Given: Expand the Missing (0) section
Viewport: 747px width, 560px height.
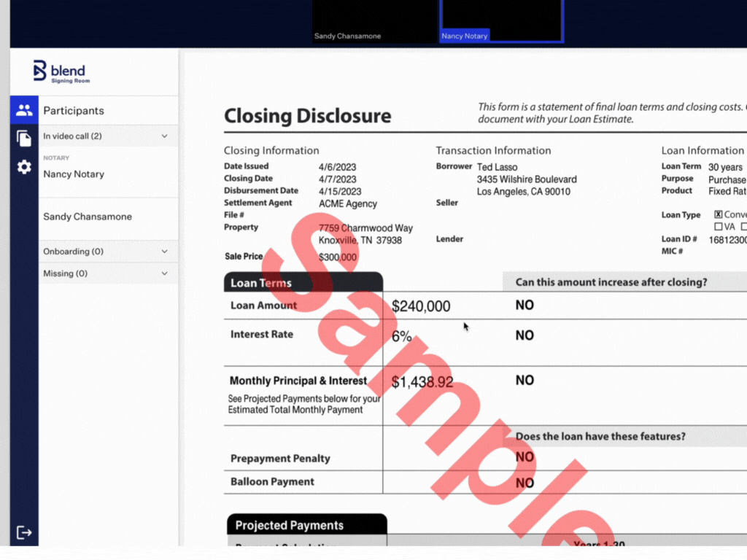Looking at the screenshot, I should pos(108,273).
